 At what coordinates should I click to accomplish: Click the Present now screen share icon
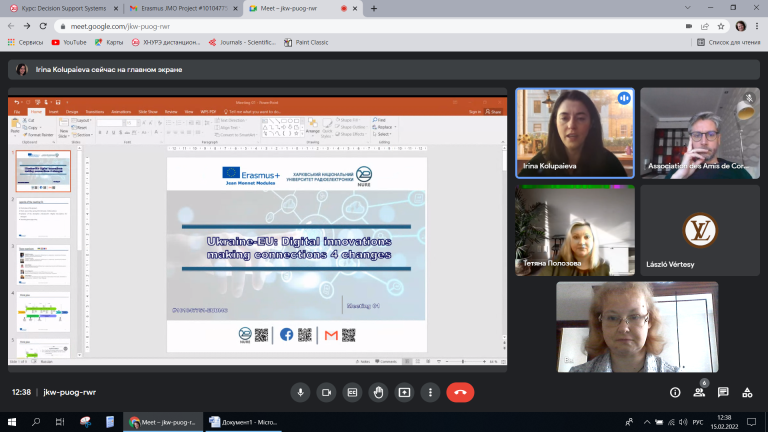click(x=404, y=392)
